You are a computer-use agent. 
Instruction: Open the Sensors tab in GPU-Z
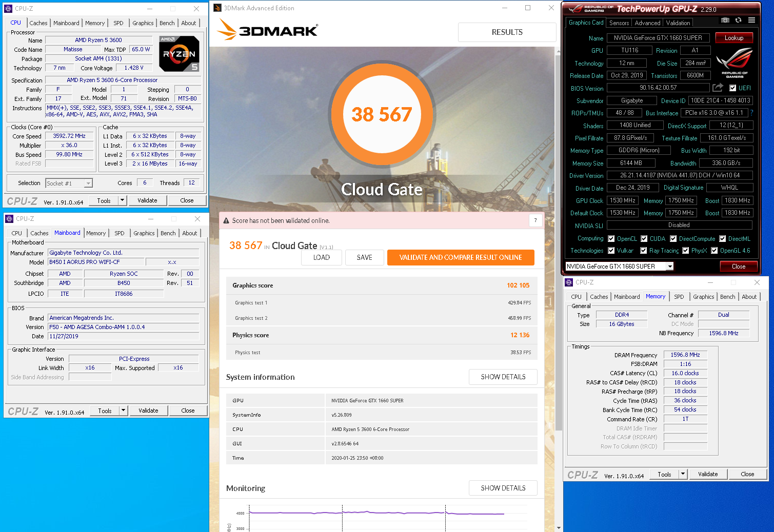619,23
